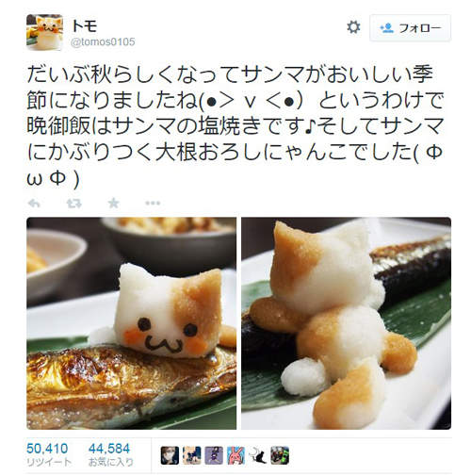Screen dimensions: 471x476
Task: Click the first retweeter avatar
Action: point(170,455)
